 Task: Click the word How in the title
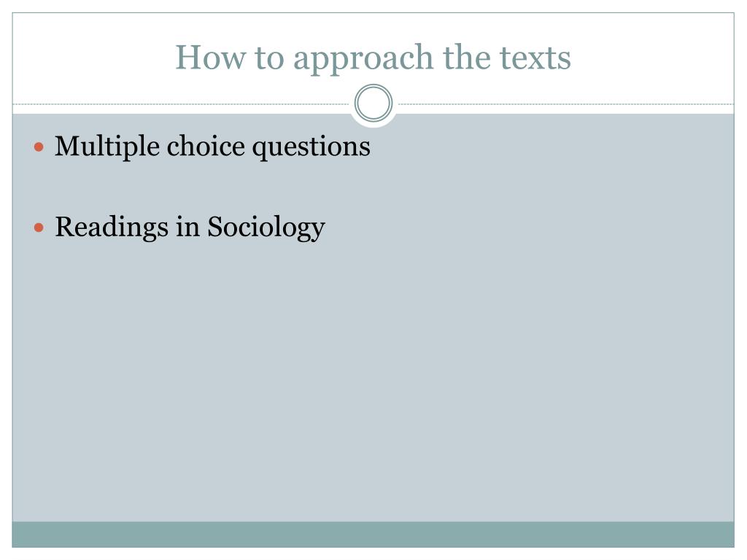click(211, 58)
